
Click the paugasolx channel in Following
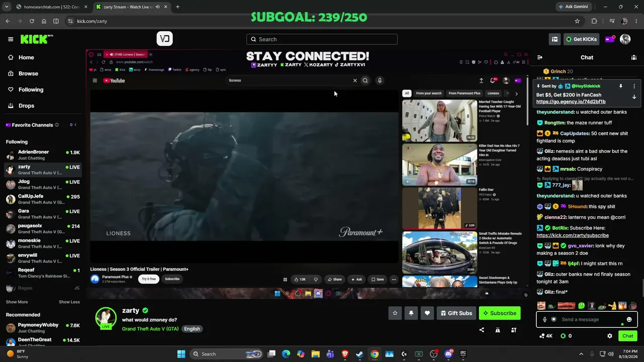click(43, 229)
